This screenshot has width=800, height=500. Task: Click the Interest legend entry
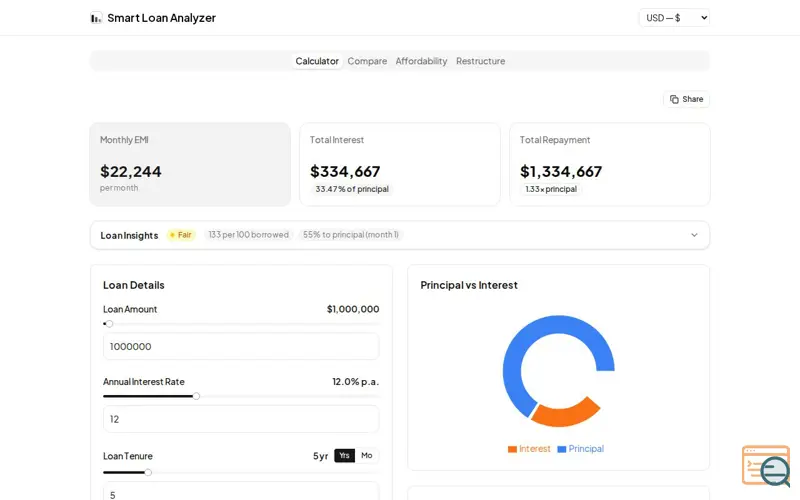pyautogui.click(x=529, y=449)
